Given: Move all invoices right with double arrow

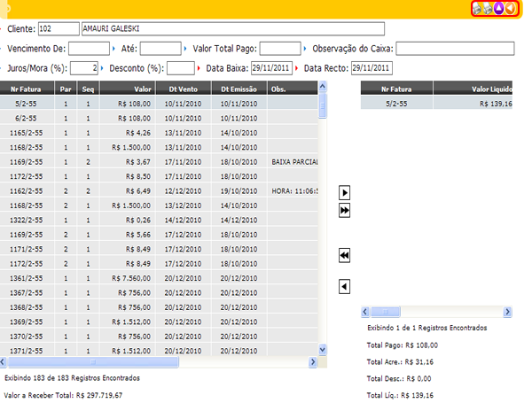Looking at the screenshot, I should click(x=345, y=210).
